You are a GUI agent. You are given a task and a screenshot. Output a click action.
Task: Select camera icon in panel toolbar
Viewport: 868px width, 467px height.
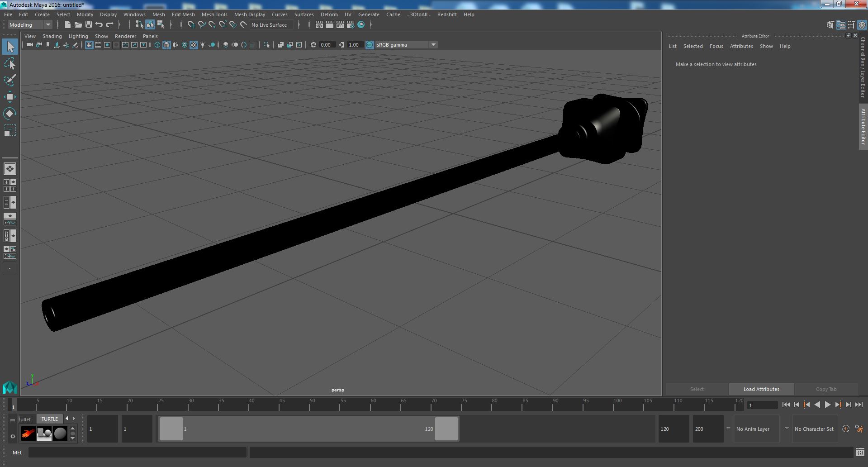pyautogui.click(x=30, y=45)
